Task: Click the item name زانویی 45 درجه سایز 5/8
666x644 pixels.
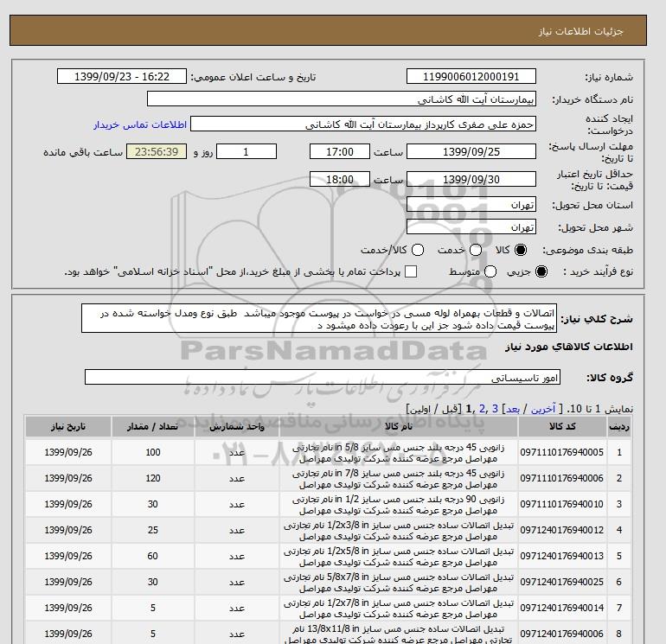Action: [x=399, y=453]
